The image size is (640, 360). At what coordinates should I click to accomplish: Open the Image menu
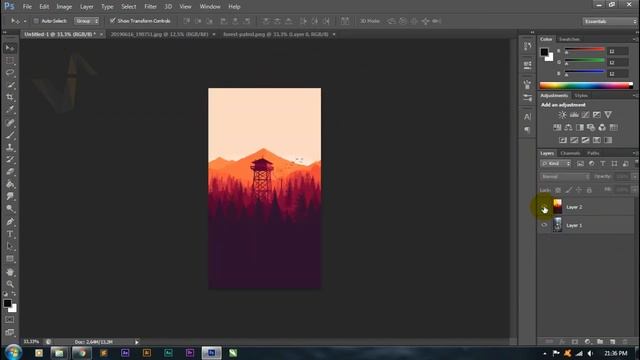coord(64,7)
